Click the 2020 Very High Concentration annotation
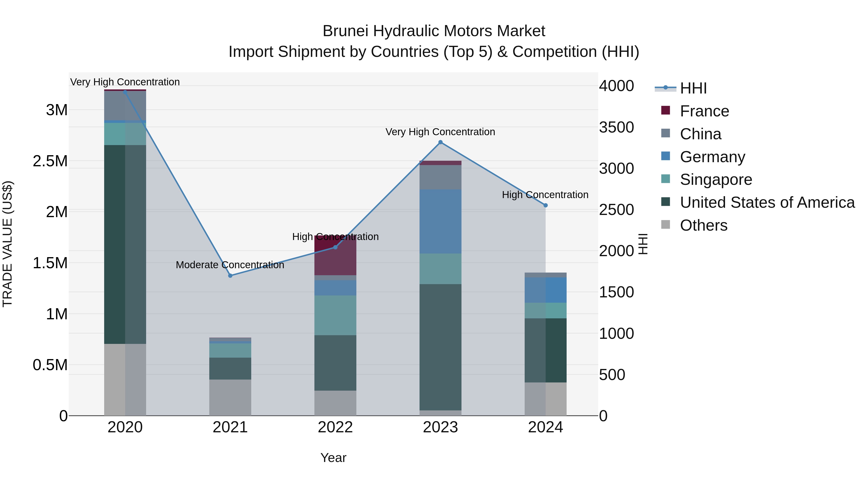 [125, 82]
